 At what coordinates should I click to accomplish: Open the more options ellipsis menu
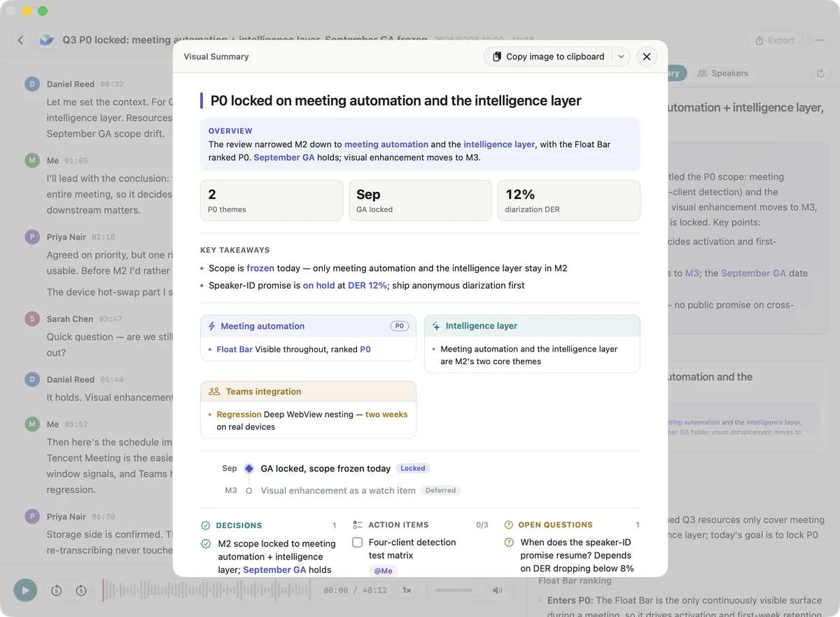pyautogui.click(x=819, y=41)
